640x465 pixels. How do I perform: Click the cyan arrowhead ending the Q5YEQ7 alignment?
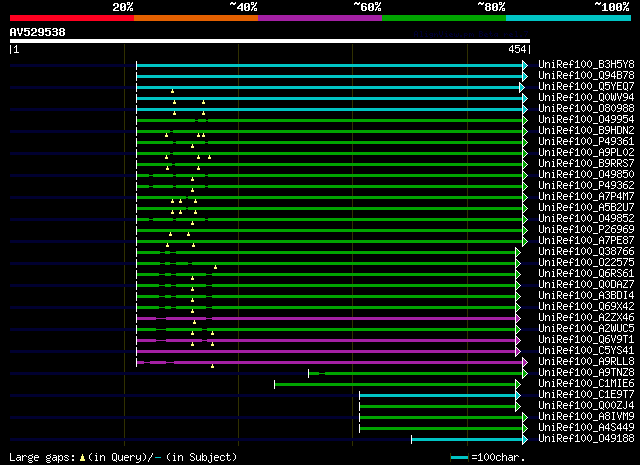522,87
